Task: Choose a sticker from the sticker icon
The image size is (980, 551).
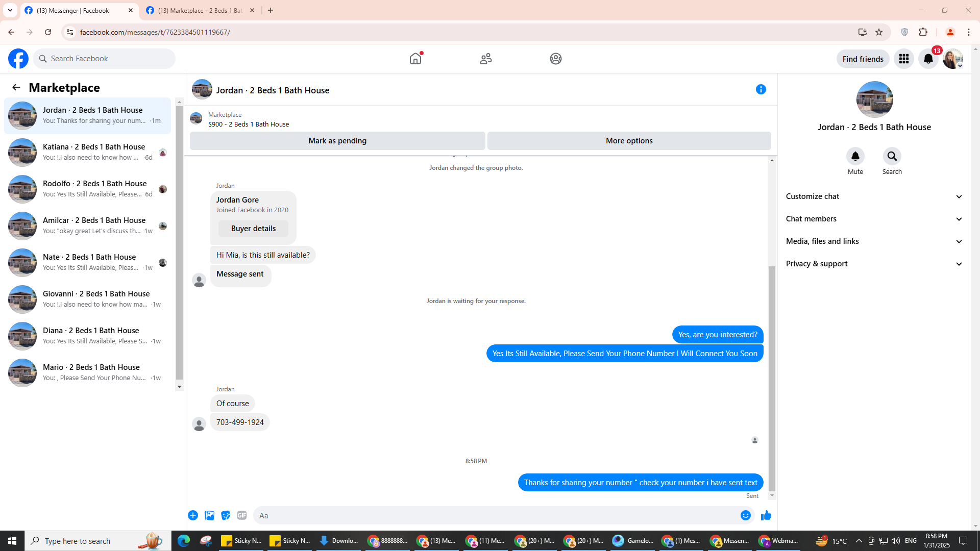Action: (x=226, y=515)
